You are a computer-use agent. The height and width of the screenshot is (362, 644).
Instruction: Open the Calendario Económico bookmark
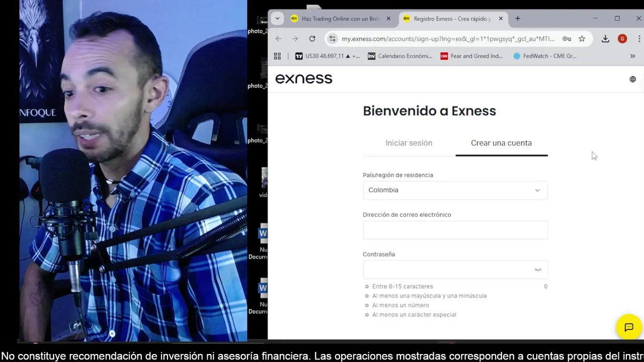click(x=400, y=56)
